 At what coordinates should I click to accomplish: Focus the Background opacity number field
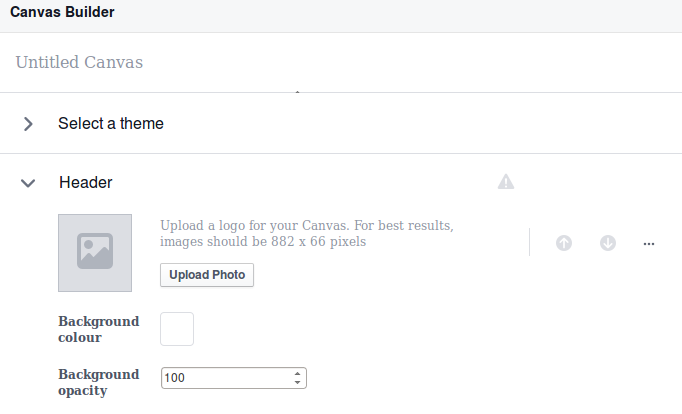(225, 378)
